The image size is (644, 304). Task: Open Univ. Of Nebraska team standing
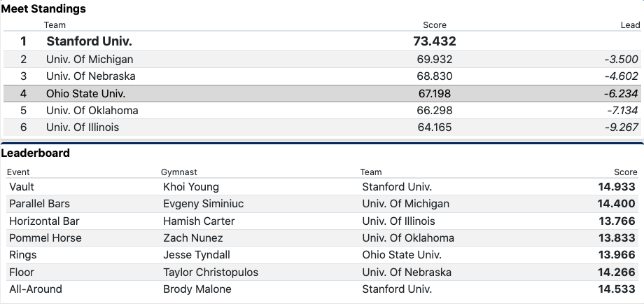point(91,76)
